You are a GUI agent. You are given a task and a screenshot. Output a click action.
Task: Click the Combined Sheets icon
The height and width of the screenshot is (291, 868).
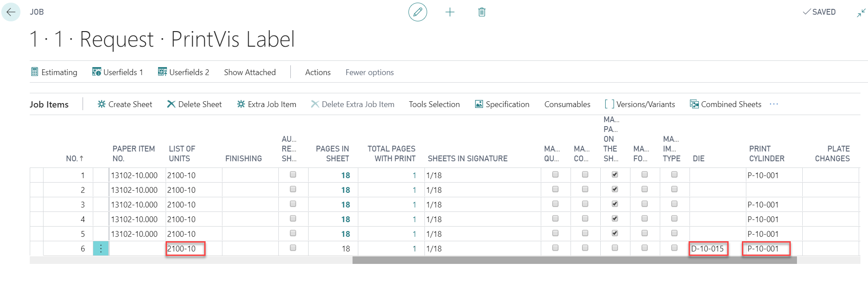coord(694,104)
